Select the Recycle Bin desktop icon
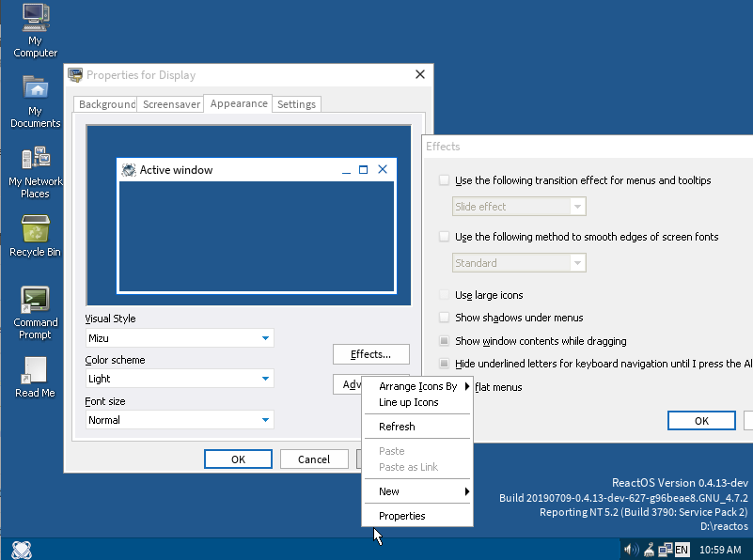This screenshot has width=753, height=560. tap(35, 236)
